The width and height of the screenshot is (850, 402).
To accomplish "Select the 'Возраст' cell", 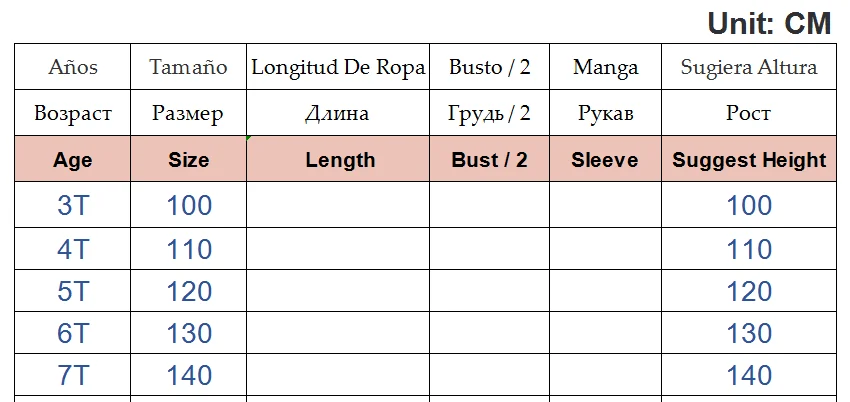I will click(x=73, y=114).
